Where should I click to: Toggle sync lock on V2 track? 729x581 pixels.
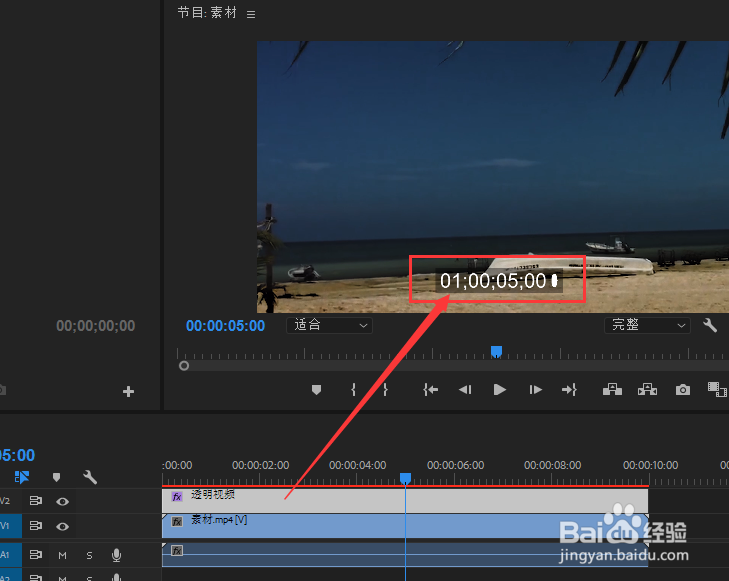pyautogui.click(x=36, y=501)
